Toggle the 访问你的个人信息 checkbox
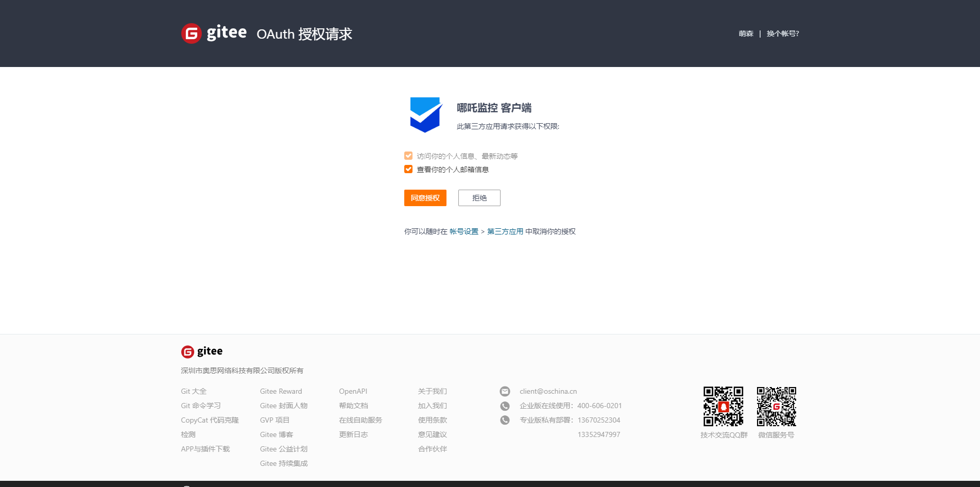980x487 pixels. point(408,156)
